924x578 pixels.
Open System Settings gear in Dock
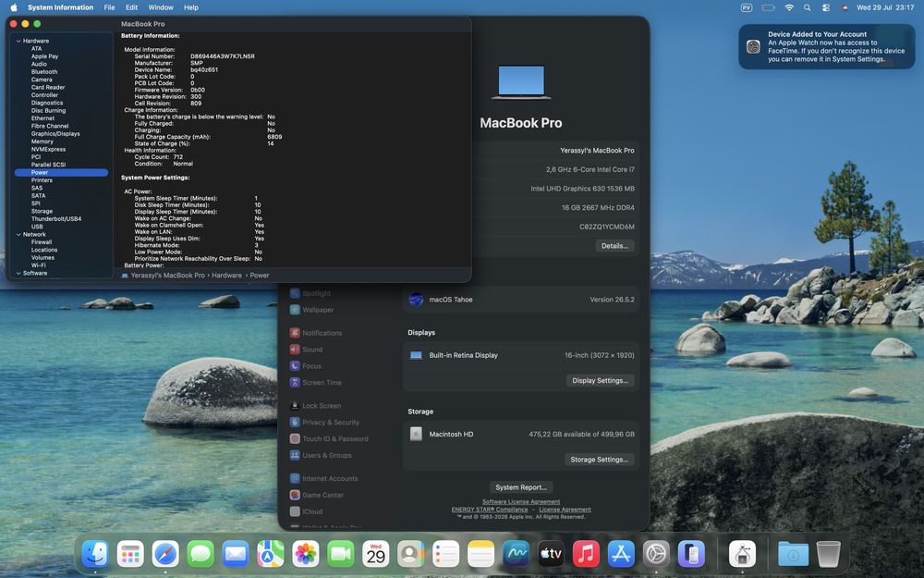[656, 554]
